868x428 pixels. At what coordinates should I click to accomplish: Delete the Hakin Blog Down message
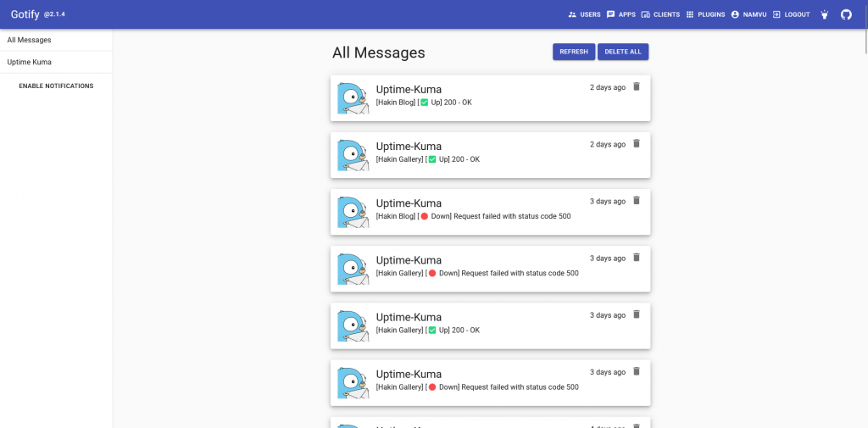pos(637,200)
